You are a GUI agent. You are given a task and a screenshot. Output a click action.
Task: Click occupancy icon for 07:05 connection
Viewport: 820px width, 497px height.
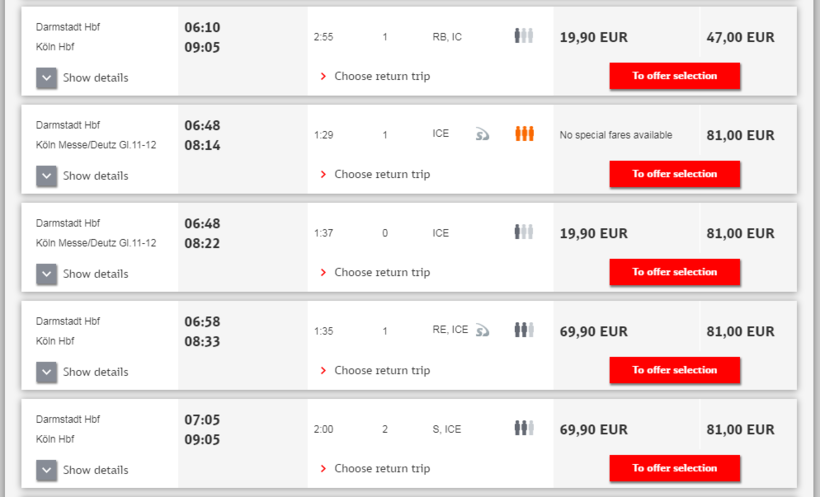click(524, 428)
